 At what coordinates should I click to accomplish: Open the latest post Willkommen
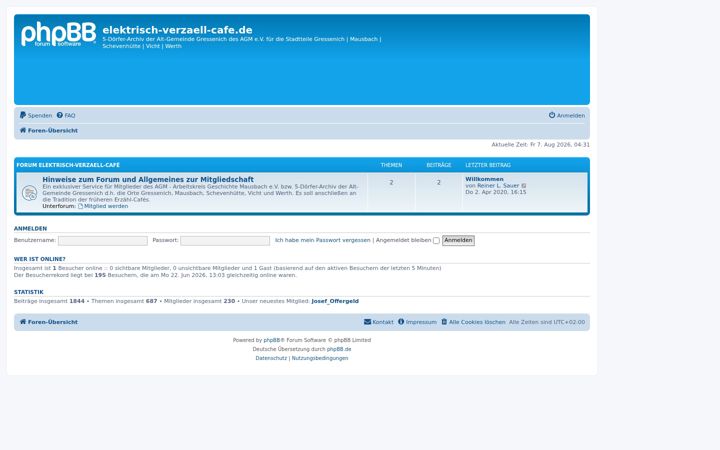[484, 179]
